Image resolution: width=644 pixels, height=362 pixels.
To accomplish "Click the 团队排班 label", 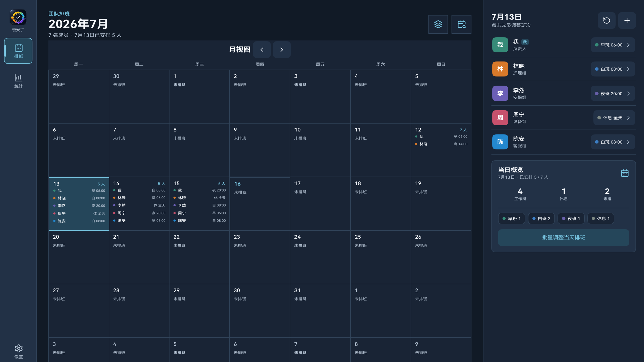I will pyautogui.click(x=59, y=14).
